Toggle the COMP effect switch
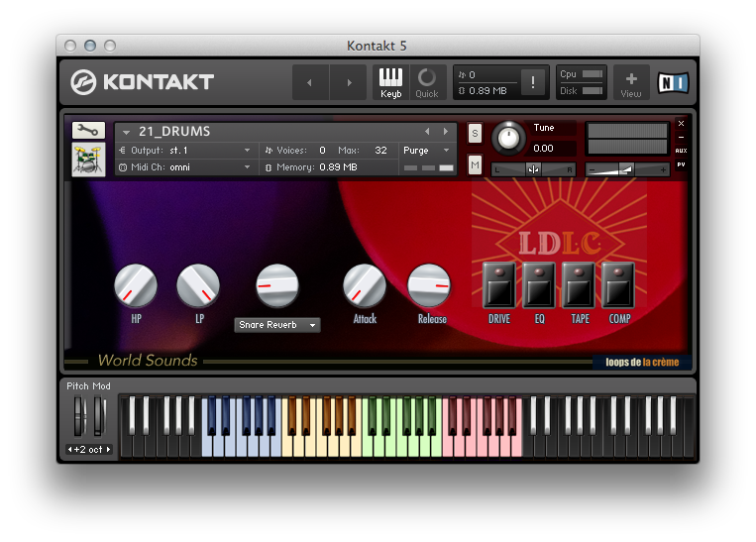 [618, 285]
